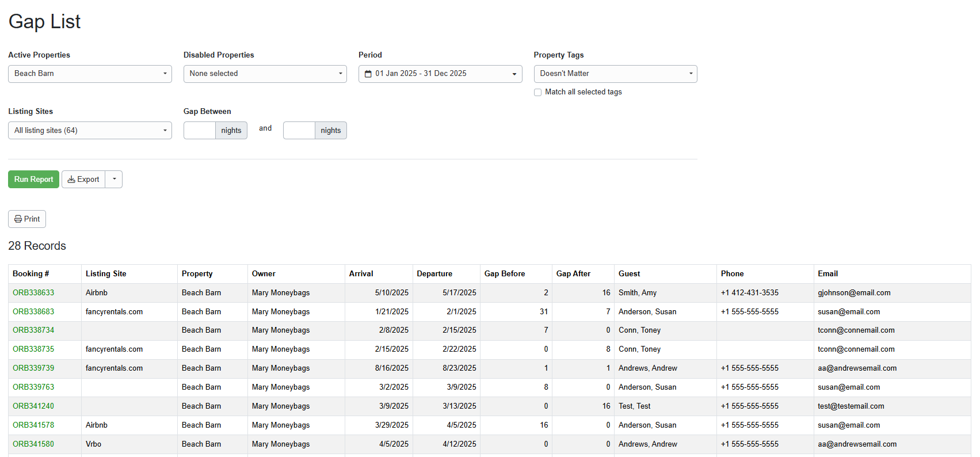980x457 pixels.
Task: Open booking ORB338633
Action: [33, 292]
